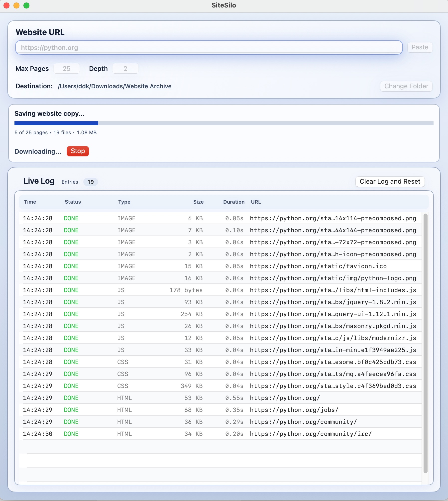448x501 pixels.
Task: Click the Time column header
Action: coord(30,202)
